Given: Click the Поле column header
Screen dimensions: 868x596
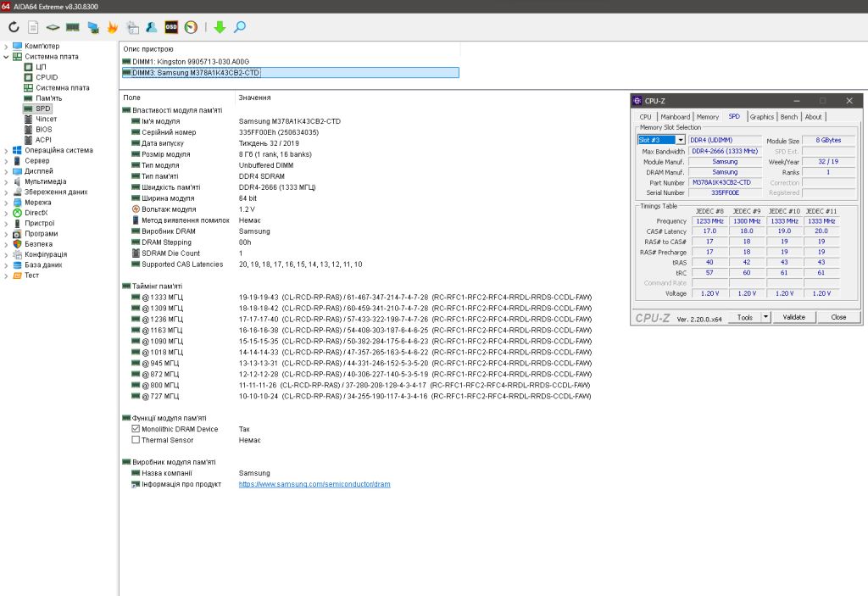Looking at the screenshot, I should coord(131,97).
